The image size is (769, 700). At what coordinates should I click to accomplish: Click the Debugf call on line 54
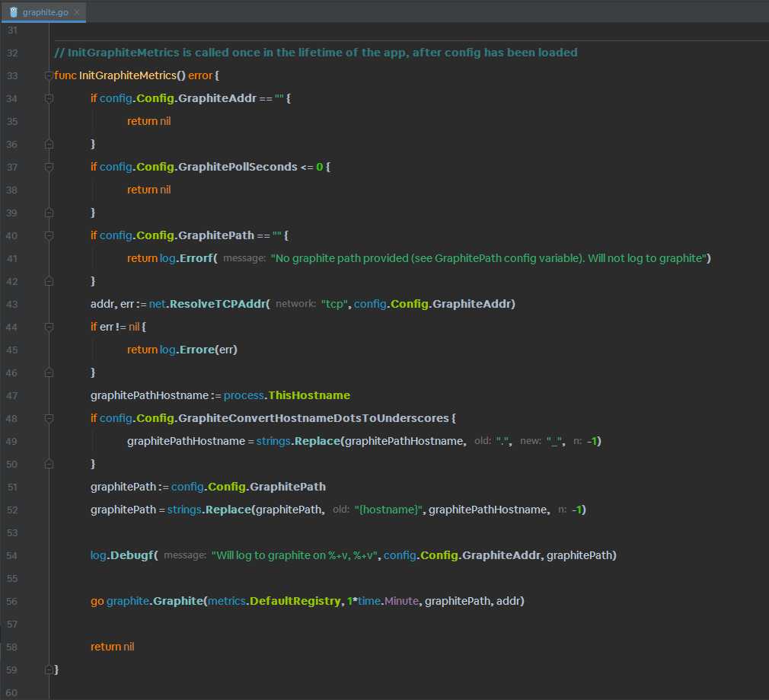131,555
